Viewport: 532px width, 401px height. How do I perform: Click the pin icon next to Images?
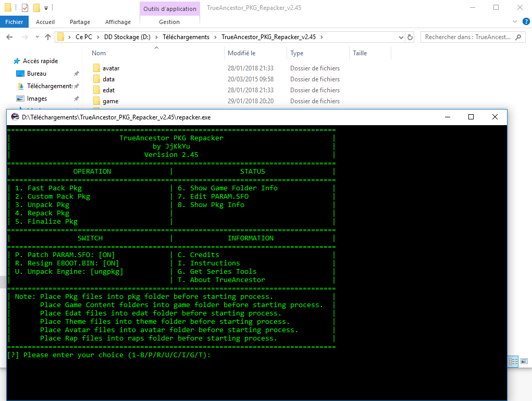pyautogui.click(x=77, y=99)
